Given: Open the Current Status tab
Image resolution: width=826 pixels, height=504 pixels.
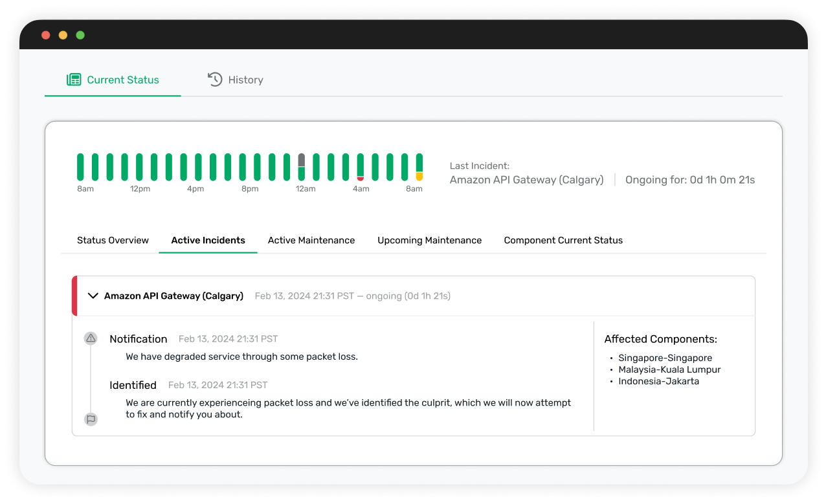Looking at the screenshot, I should click(x=113, y=80).
